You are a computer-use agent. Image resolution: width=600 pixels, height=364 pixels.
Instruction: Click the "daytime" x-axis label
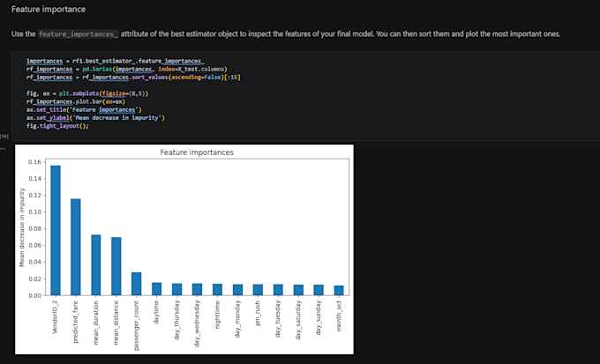tap(156, 312)
